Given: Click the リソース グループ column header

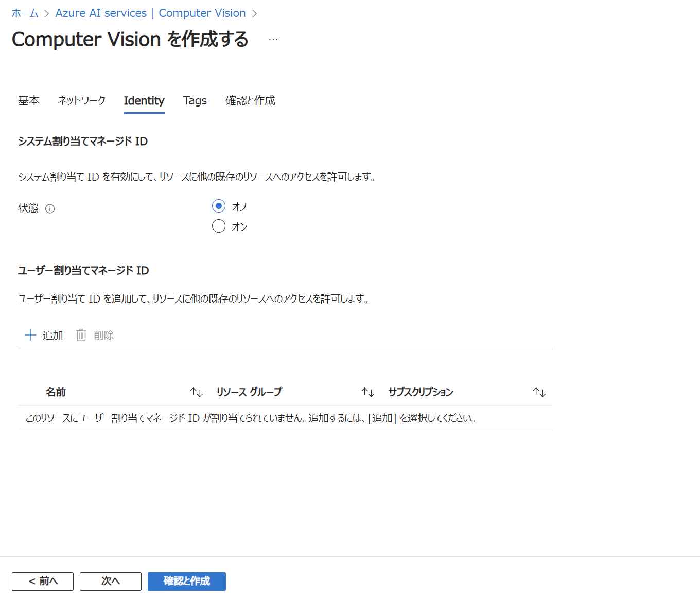Looking at the screenshot, I should [249, 392].
